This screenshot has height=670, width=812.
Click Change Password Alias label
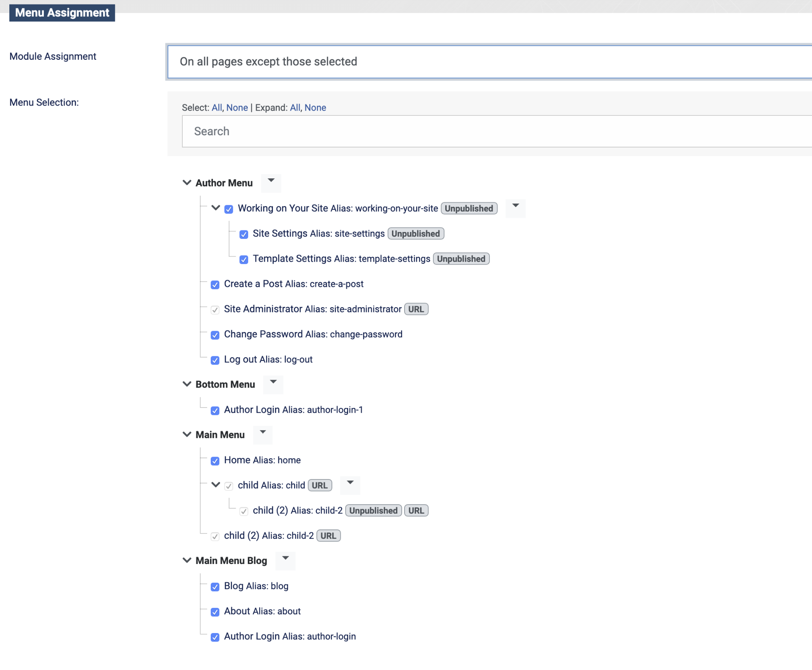[313, 334]
